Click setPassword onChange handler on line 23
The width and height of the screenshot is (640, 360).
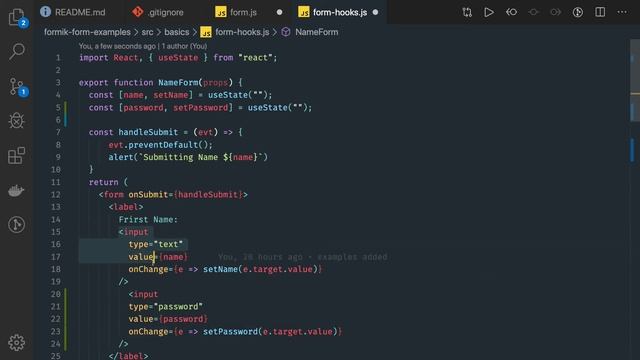[235, 331]
